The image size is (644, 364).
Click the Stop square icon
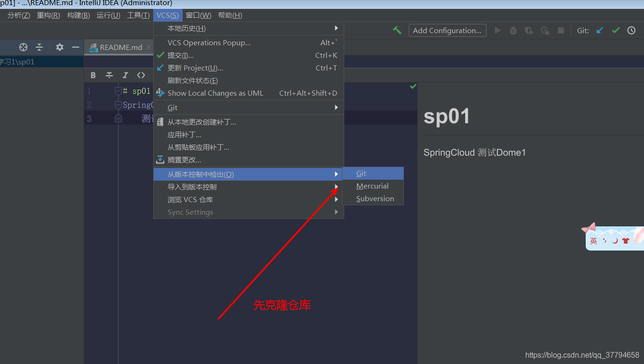(x=561, y=30)
